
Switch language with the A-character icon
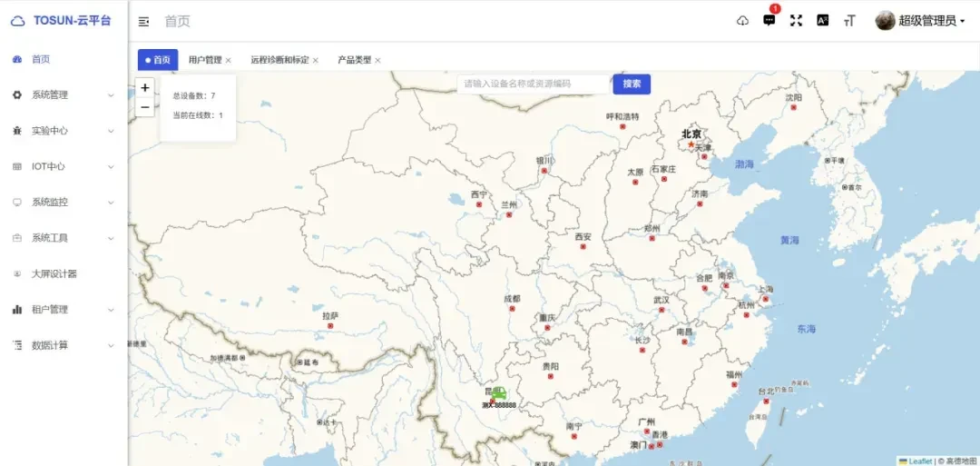click(822, 21)
